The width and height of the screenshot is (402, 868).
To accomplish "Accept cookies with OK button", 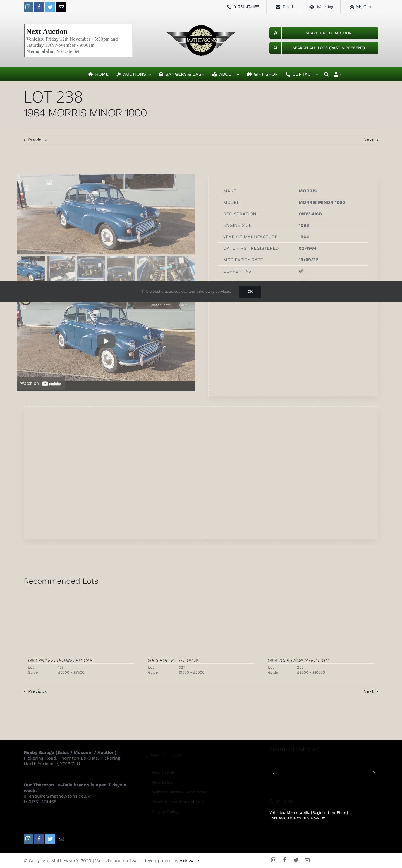I will pyautogui.click(x=250, y=291).
